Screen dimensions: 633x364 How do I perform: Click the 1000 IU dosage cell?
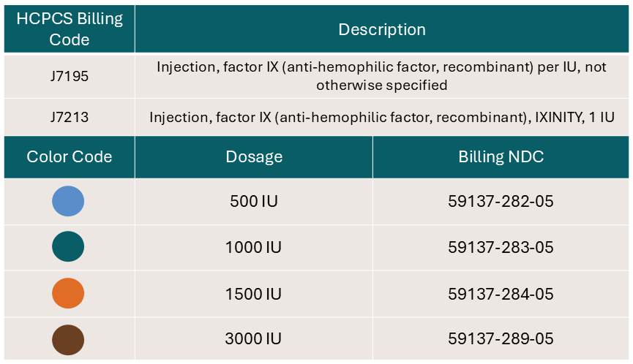254,247
